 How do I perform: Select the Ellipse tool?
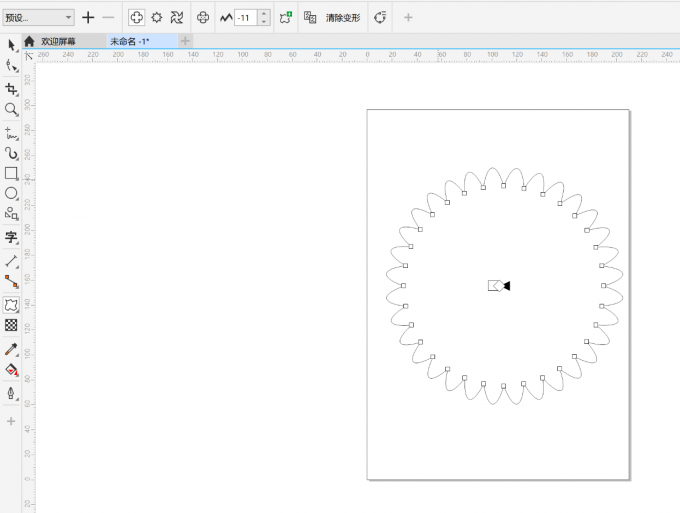pos(11,193)
